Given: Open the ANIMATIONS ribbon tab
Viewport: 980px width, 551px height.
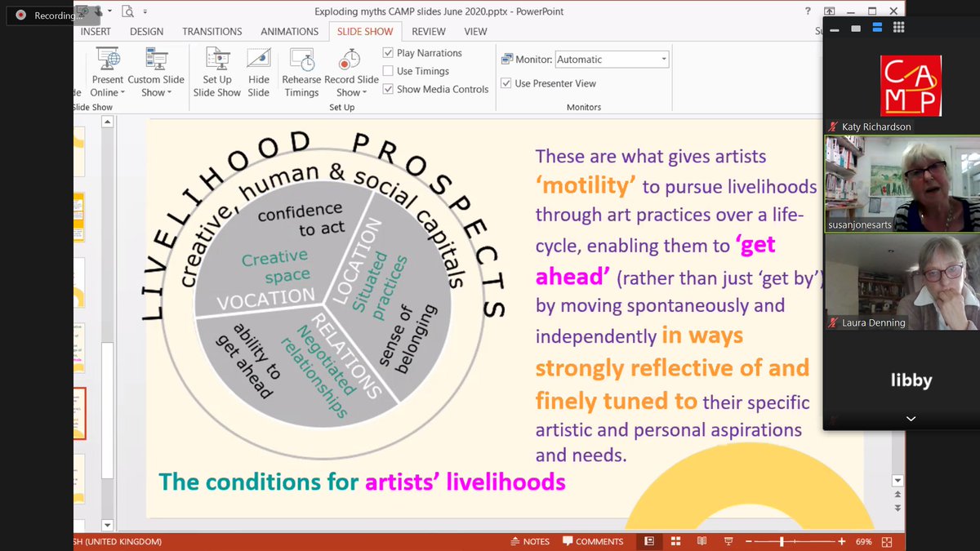Looking at the screenshot, I should pos(289,31).
